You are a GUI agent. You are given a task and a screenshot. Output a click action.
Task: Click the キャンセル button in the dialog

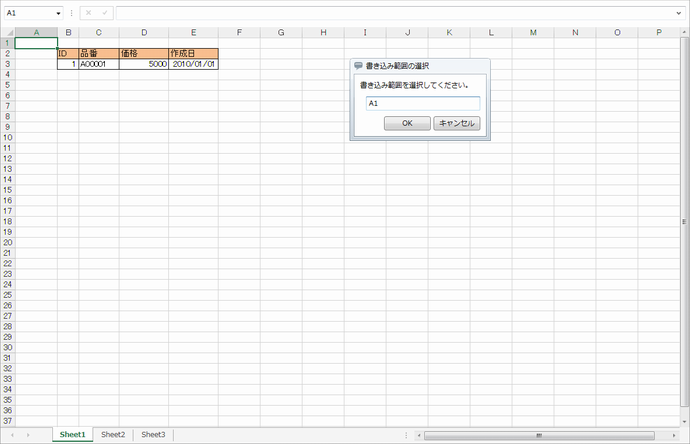point(457,123)
